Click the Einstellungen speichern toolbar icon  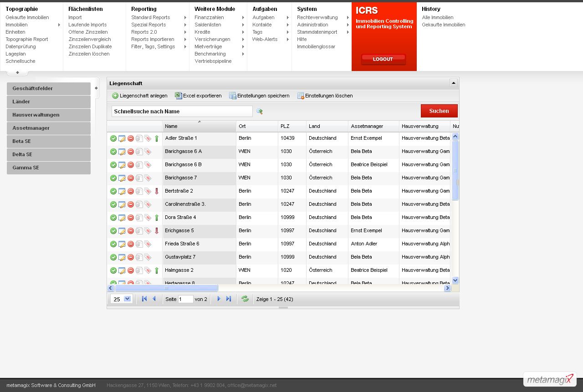(233, 96)
